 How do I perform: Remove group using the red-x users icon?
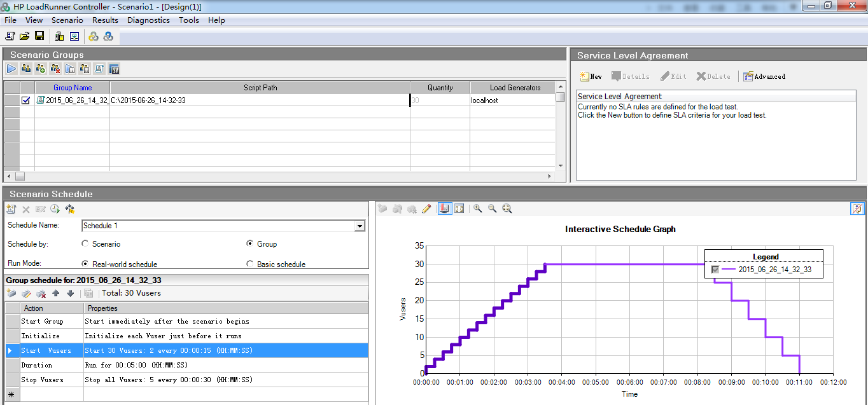point(55,69)
